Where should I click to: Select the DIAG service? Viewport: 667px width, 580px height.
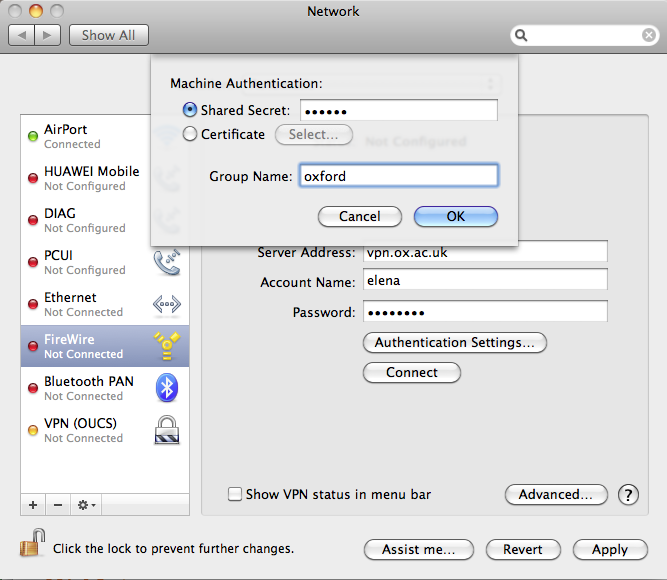(x=105, y=220)
